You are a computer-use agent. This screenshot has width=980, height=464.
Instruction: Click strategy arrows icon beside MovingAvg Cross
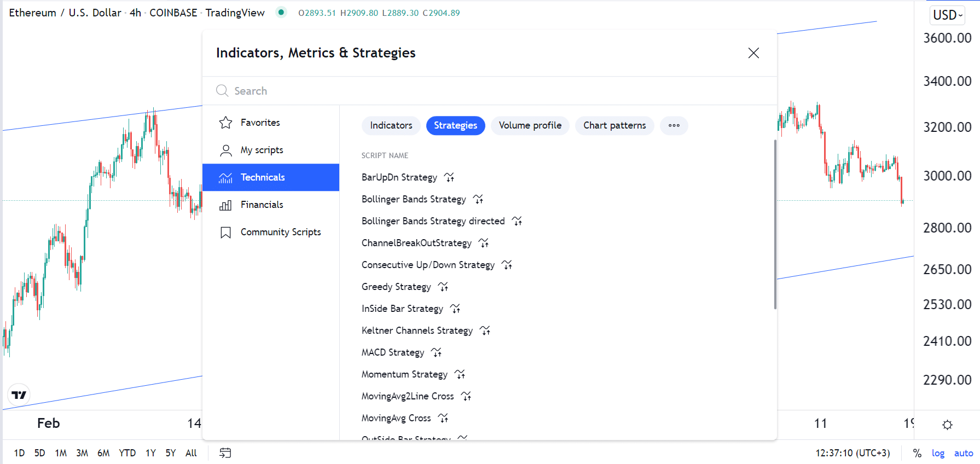[x=443, y=418]
